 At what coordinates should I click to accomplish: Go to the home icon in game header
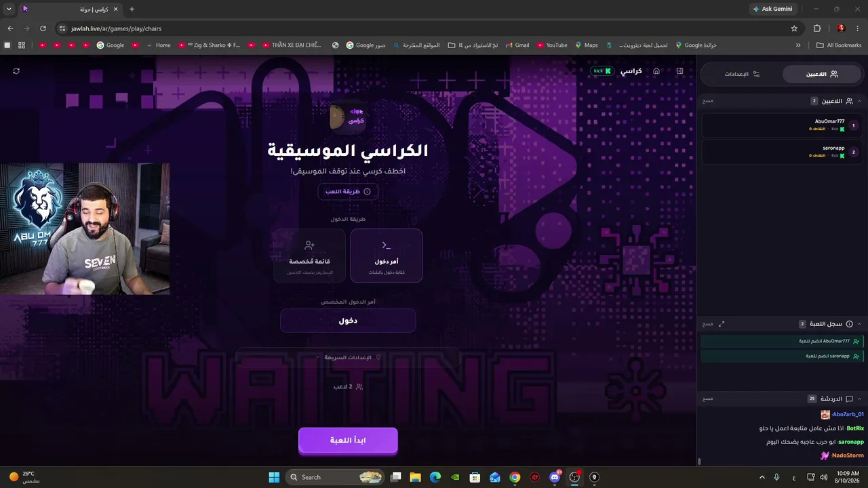click(656, 70)
